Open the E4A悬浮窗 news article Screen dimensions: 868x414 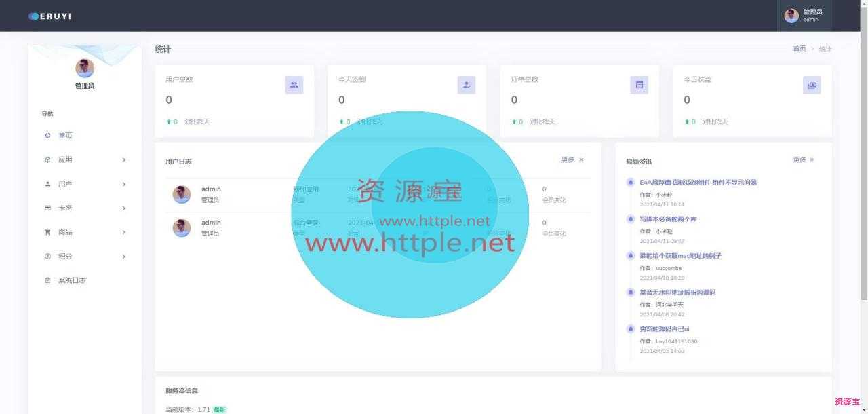point(698,183)
